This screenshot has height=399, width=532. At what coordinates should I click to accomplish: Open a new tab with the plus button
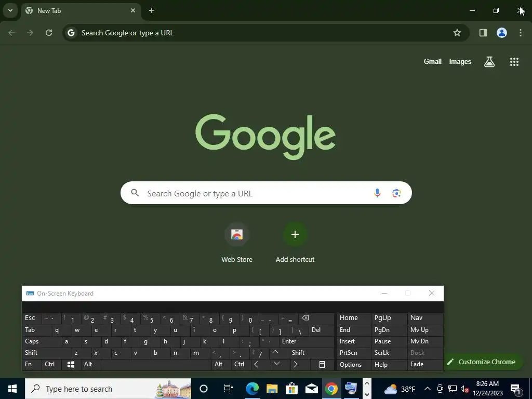coord(152,10)
